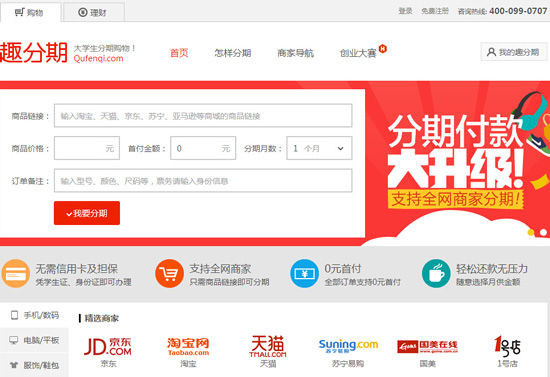Click the 趣分期 site logo
This screenshot has height=377, width=550.
[34, 53]
